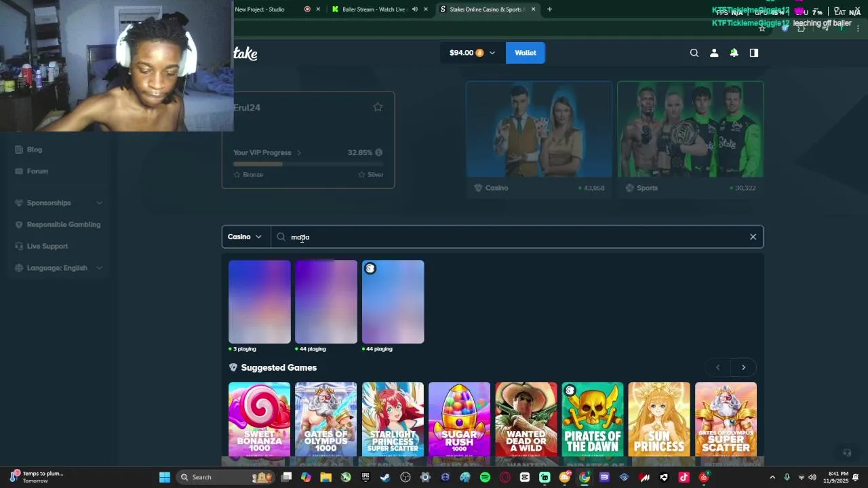868x488 pixels.
Task: Open the Windows taskbar Search box
Action: coord(226,477)
